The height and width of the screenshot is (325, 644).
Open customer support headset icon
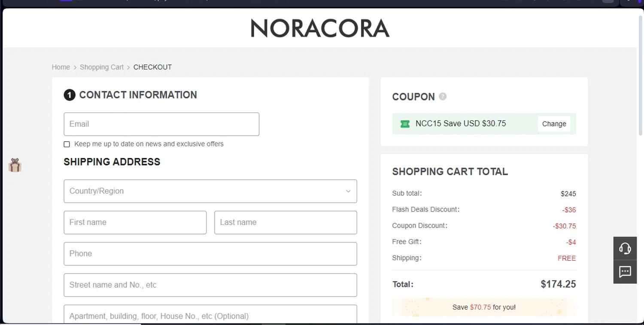[x=625, y=248]
